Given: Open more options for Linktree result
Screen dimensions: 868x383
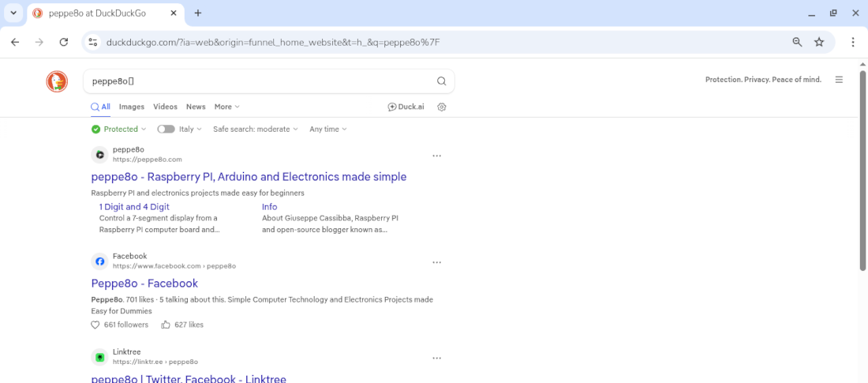Looking at the screenshot, I should point(437,358).
